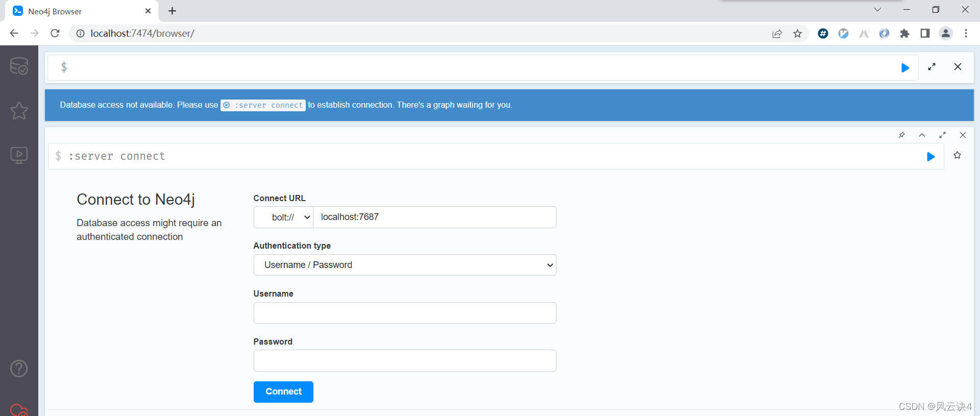Toggle the browser side panel
The image size is (980, 416).
(925, 33)
